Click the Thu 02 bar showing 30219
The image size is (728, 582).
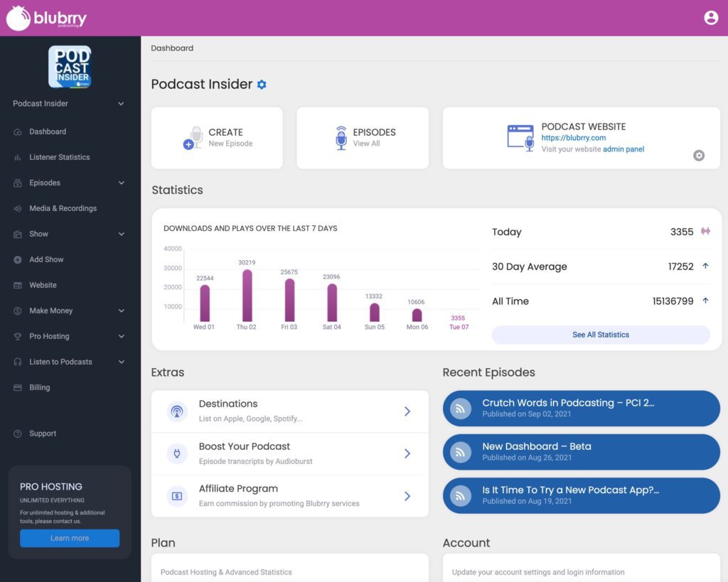(247, 296)
